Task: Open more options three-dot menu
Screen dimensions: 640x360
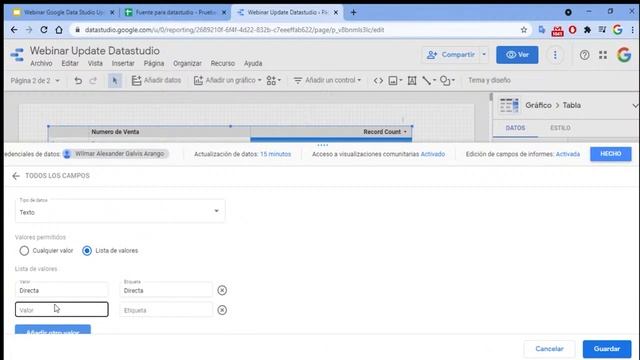Action: (x=555, y=55)
